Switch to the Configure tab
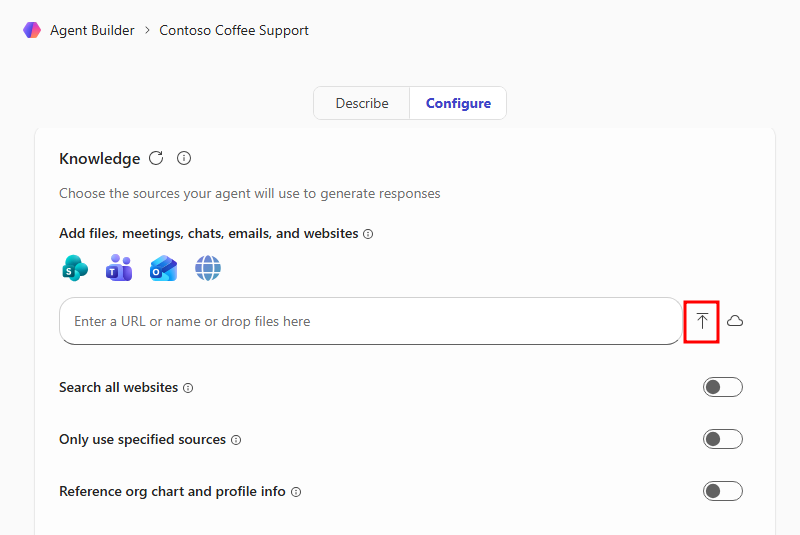 pos(458,103)
